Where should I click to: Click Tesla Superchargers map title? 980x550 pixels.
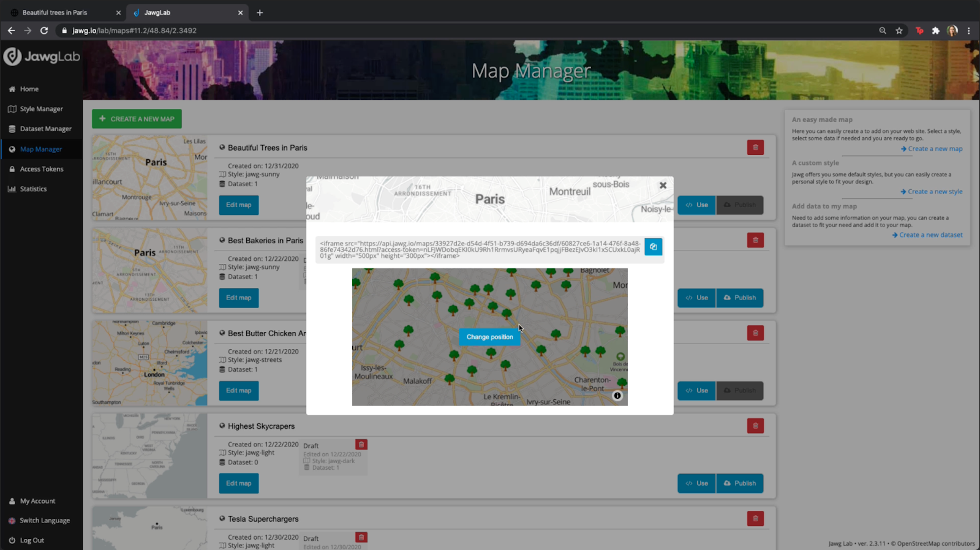(x=263, y=519)
